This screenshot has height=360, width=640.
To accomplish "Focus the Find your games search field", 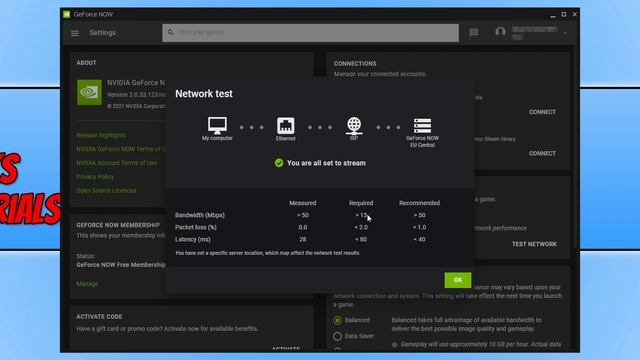I will (x=310, y=33).
